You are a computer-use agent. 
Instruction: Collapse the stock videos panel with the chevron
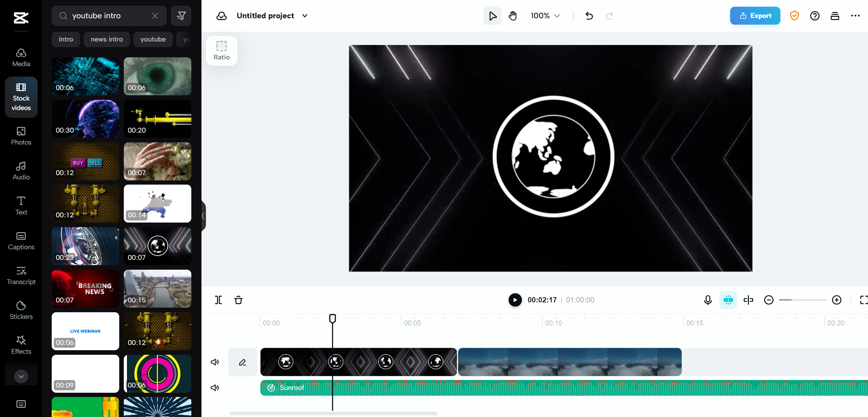[x=203, y=216]
